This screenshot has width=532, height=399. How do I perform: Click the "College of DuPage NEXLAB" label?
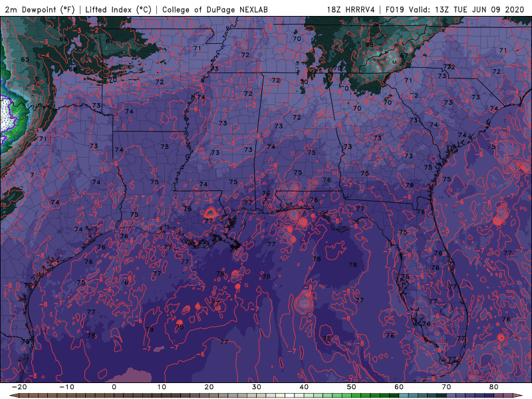pyautogui.click(x=215, y=9)
